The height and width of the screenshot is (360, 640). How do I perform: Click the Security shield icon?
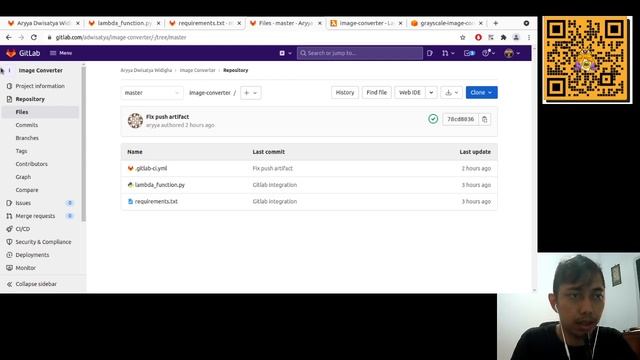[x=9, y=242]
